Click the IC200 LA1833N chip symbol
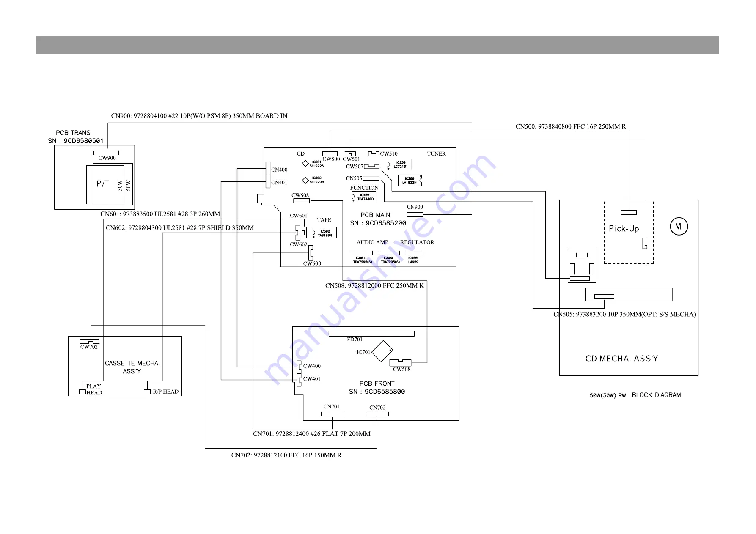This screenshot has height=534, width=756. tap(410, 181)
